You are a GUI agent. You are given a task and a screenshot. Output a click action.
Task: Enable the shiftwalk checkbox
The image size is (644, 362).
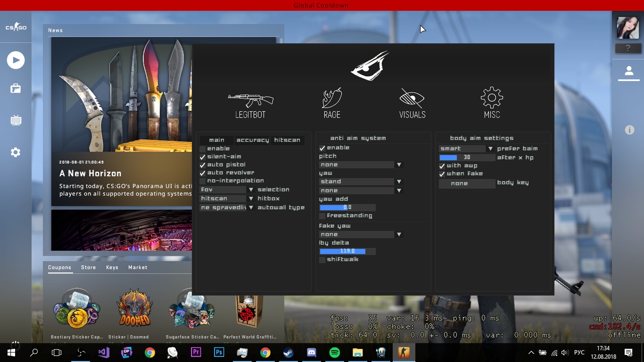[x=323, y=260]
